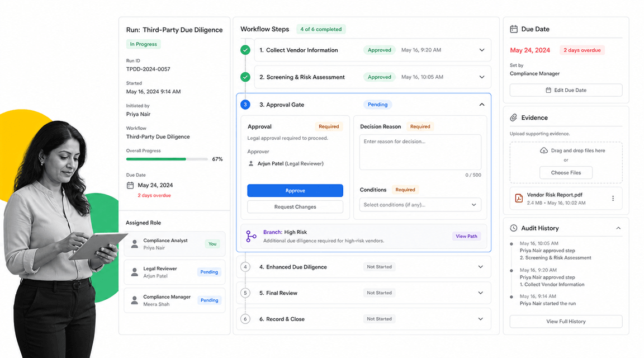
Task: Expand step 4 Enhanced Due Diligence
Action: click(481, 267)
